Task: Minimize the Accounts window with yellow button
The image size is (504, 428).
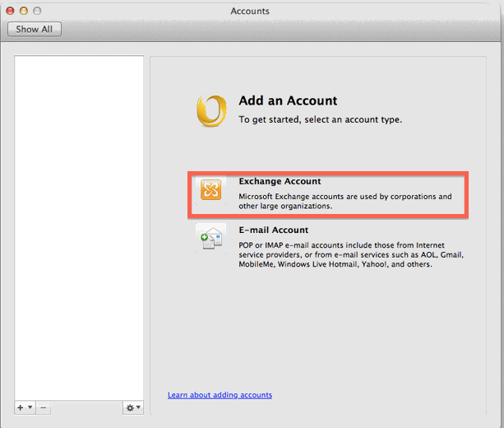Action: click(24, 11)
